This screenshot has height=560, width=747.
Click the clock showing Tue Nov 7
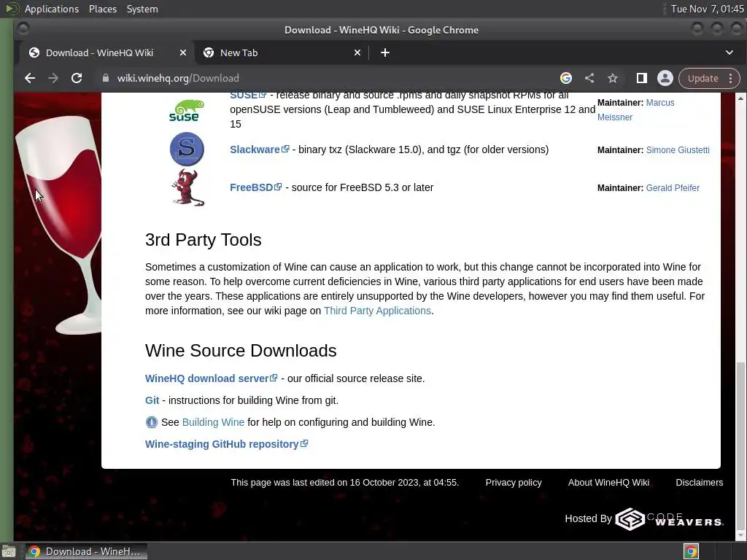(x=707, y=9)
